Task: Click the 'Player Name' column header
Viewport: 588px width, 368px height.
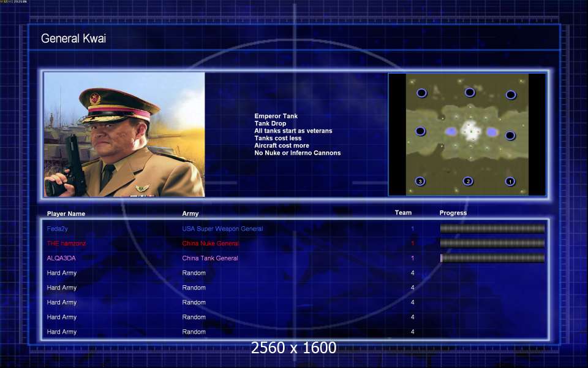Action: [66, 213]
